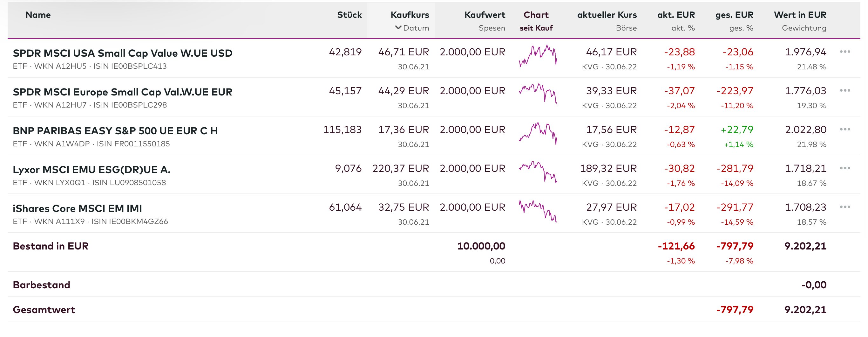Open SPDR MSCI Europe Small Cap link

coord(123,92)
